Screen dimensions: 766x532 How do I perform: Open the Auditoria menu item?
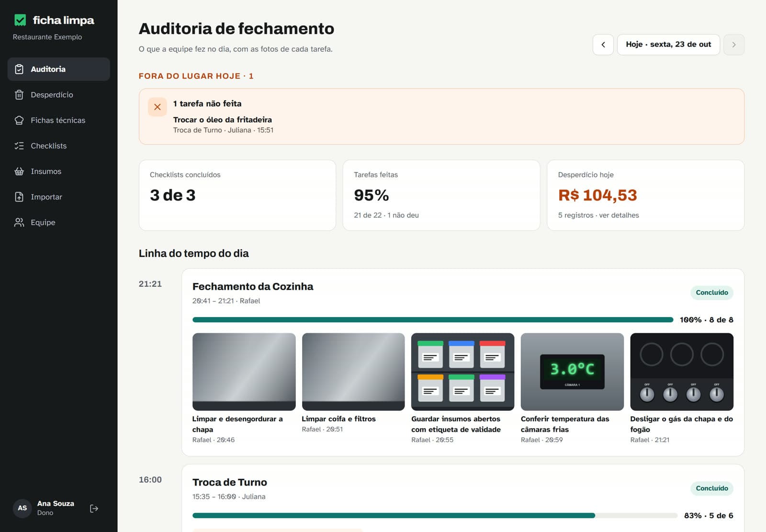click(59, 69)
